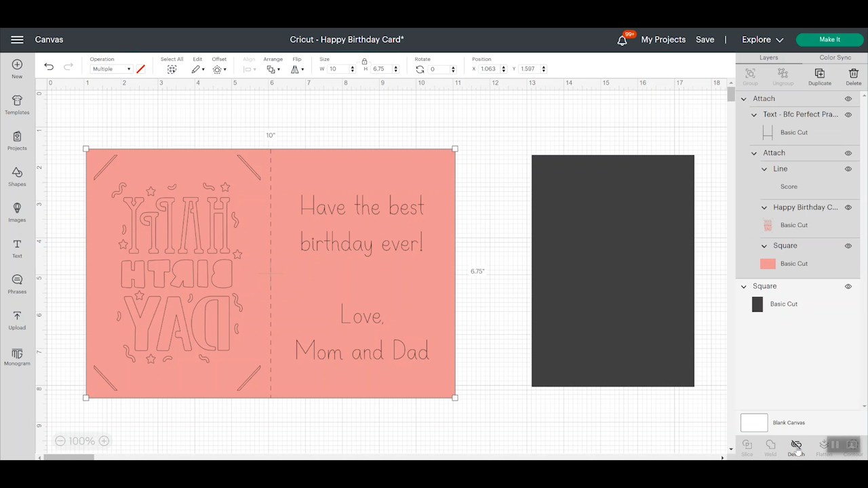The width and height of the screenshot is (868, 488).
Task: Click the Select All icon
Action: click(172, 69)
